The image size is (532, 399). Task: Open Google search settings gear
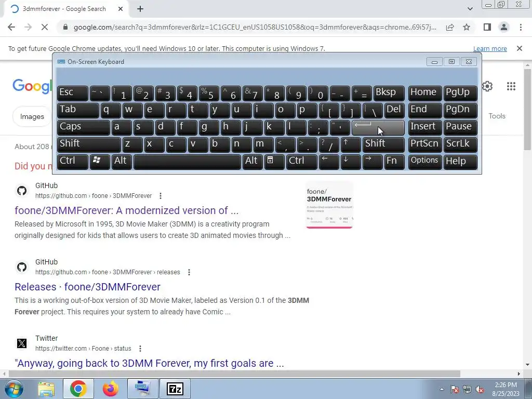point(487,86)
